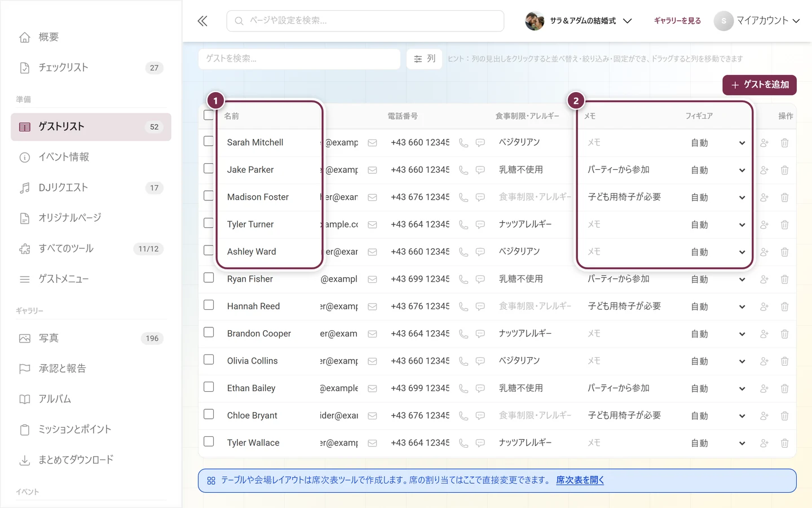The width and height of the screenshot is (812, 508).
Task: Select Chloe Bryant's checkbox
Action: point(209,414)
